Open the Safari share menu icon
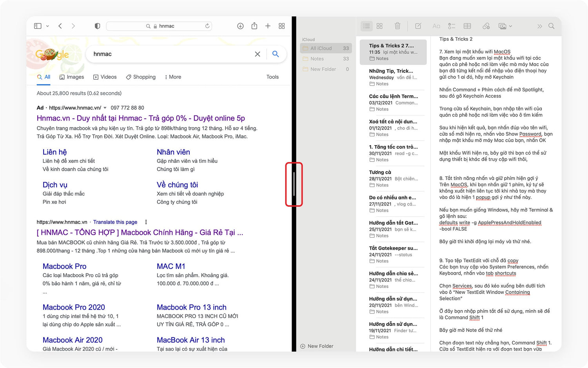The image size is (588, 368). click(x=254, y=26)
